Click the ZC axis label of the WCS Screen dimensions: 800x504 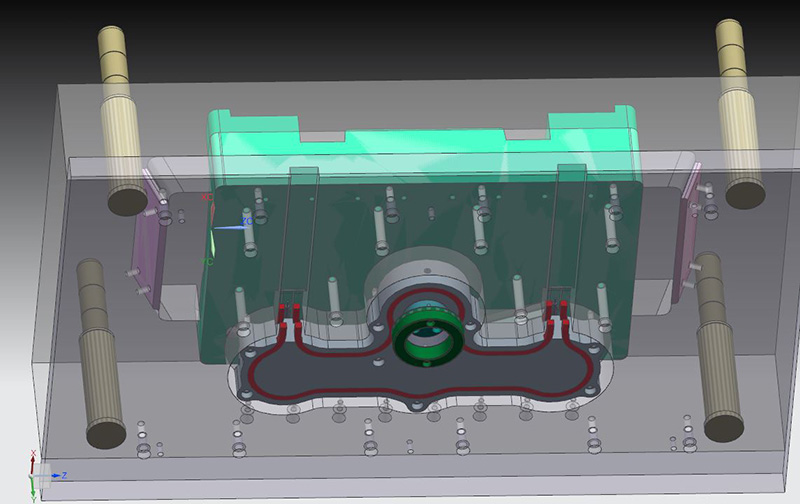pyautogui.click(x=246, y=221)
